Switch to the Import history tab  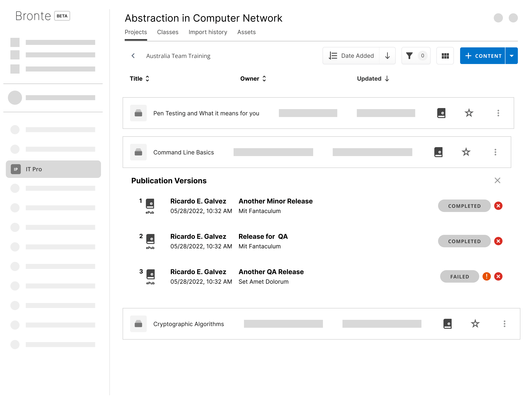pos(208,32)
